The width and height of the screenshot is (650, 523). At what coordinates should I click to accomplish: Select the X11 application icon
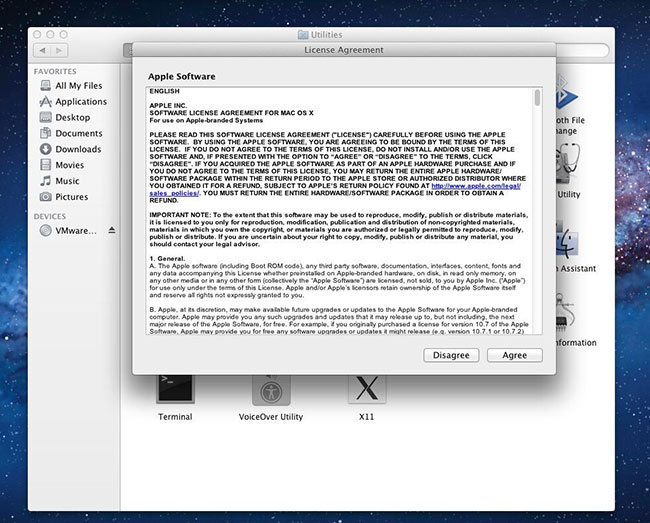[x=367, y=389]
